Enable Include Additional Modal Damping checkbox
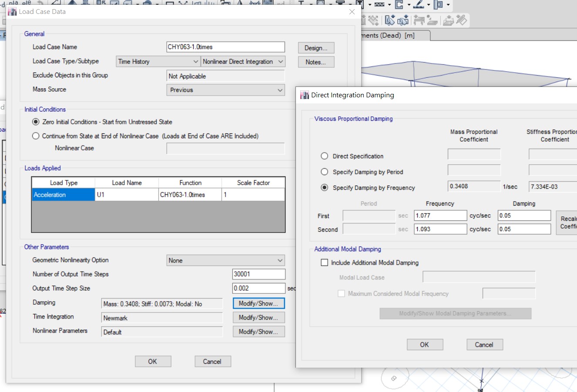The image size is (577, 392). [x=324, y=262]
